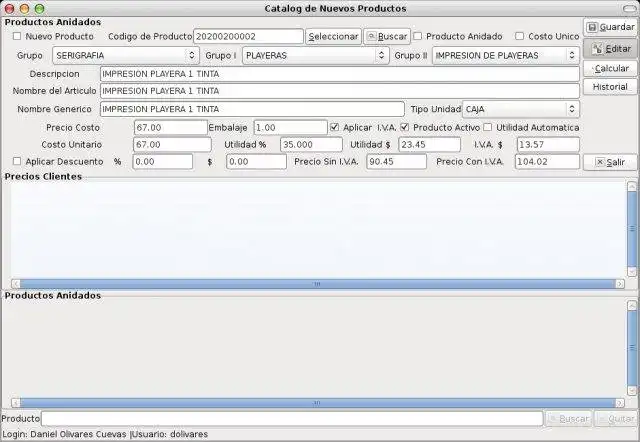Viewport: 640px width, 442px height.
Task: Click the Quitar button at the bottom
Action: tap(616, 419)
